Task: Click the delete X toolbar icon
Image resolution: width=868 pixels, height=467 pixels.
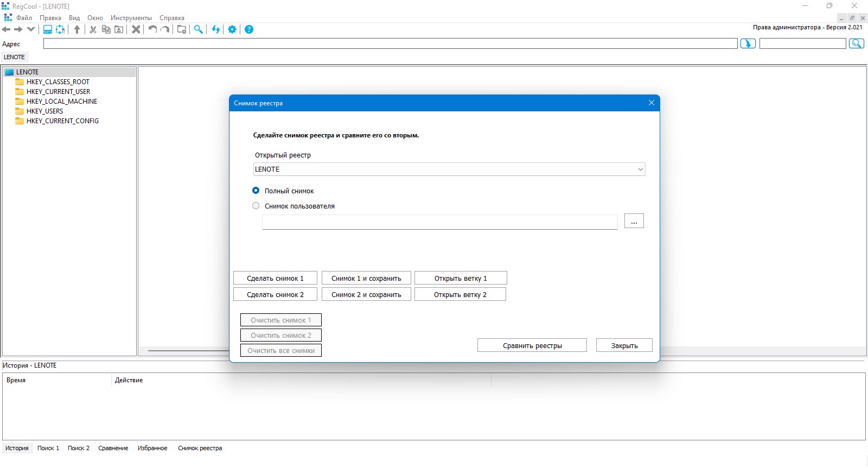Action: (136, 29)
